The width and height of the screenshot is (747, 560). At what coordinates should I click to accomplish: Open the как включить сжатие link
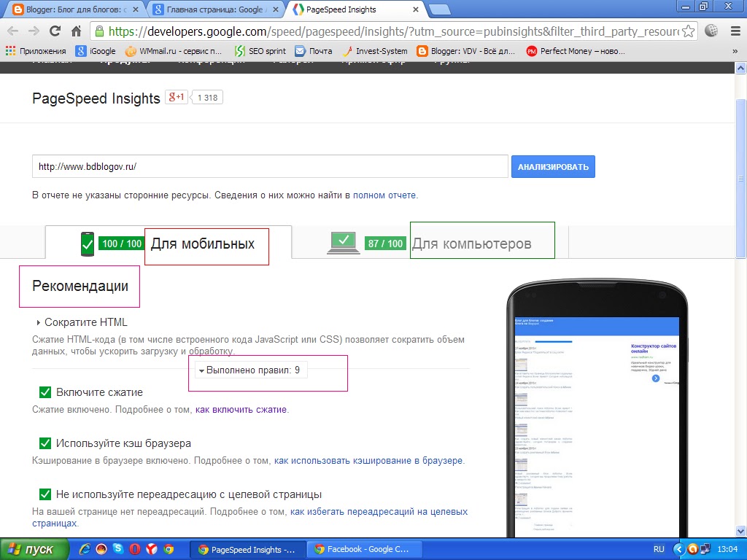pos(241,410)
